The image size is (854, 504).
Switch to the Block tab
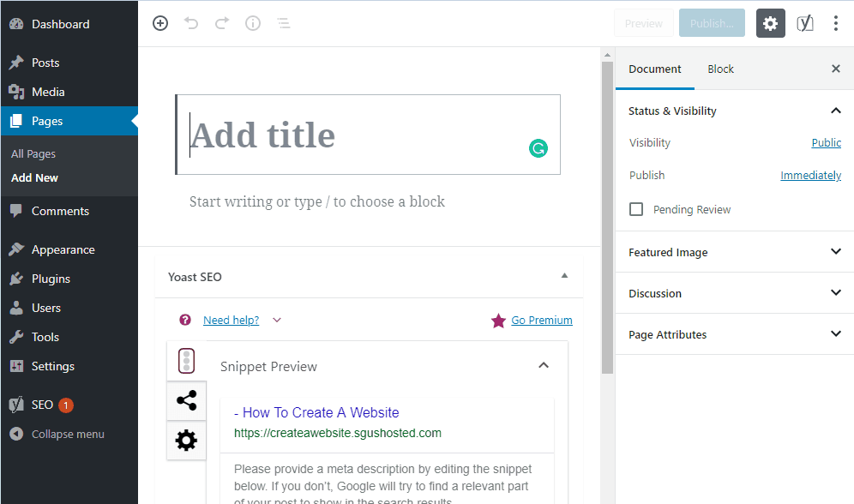[720, 69]
